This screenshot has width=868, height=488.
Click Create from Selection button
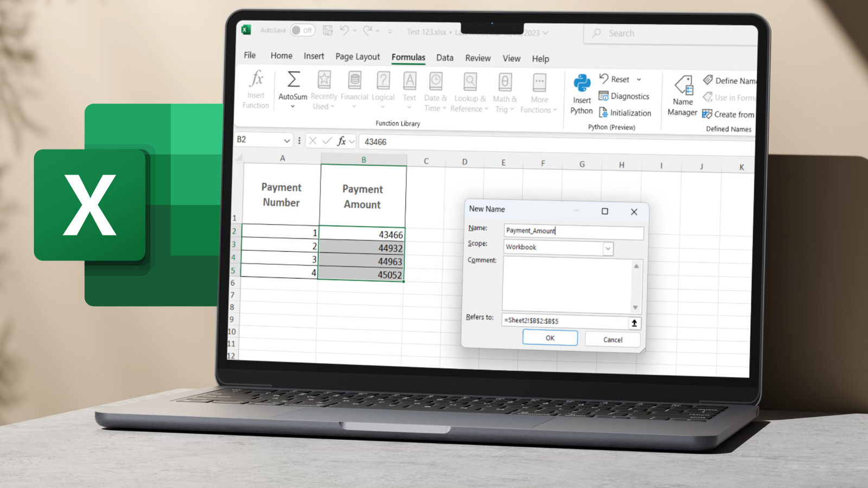[x=729, y=114]
